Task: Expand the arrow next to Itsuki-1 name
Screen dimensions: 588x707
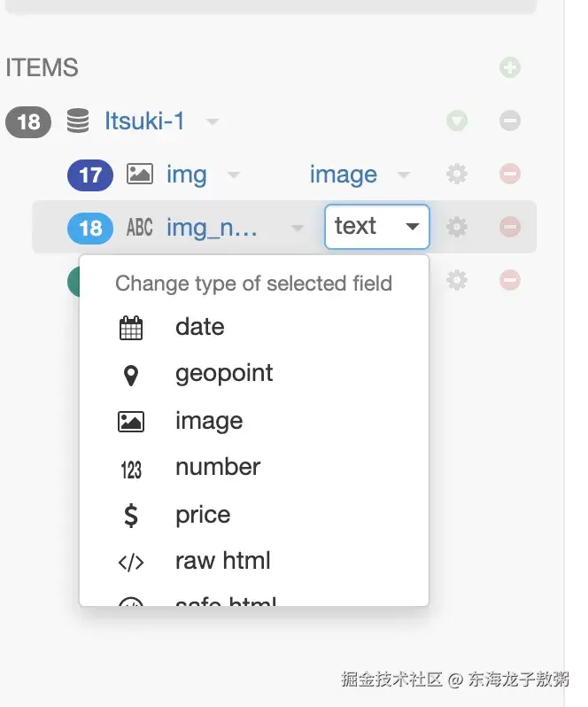Action: 213,121
